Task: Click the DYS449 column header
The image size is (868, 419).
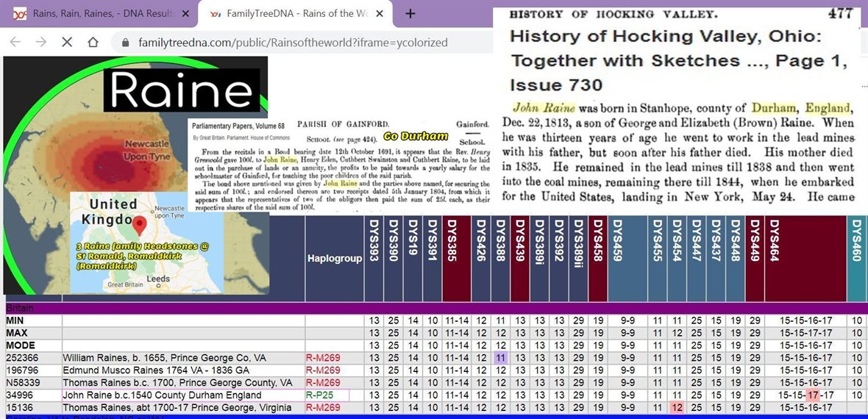Action: tap(755, 259)
